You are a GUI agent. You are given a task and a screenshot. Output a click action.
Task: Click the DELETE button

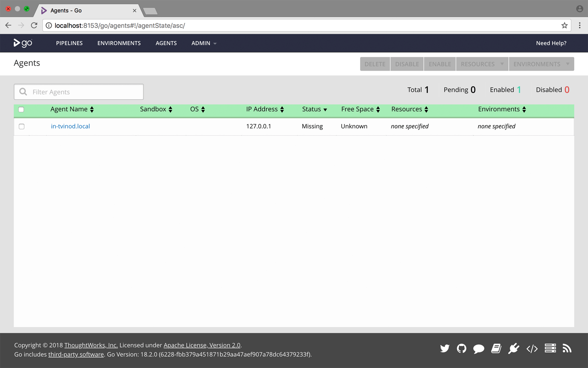coord(375,64)
